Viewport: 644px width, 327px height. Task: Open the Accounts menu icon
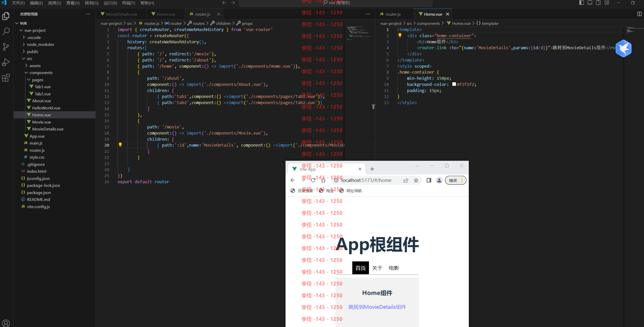tap(6, 323)
